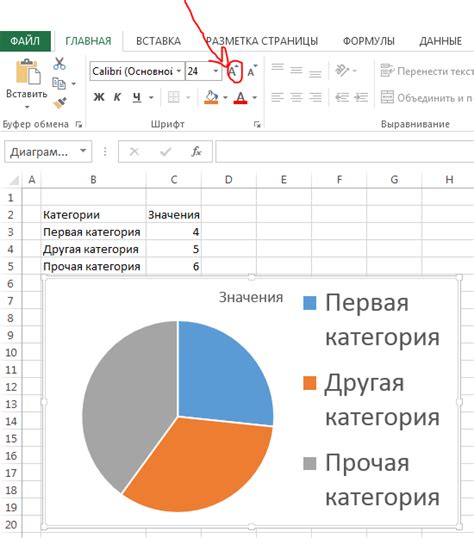This screenshot has height=538, width=474.
Task: Click the Cut scissors icon
Action: pyautogui.click(x=59, y=64)
